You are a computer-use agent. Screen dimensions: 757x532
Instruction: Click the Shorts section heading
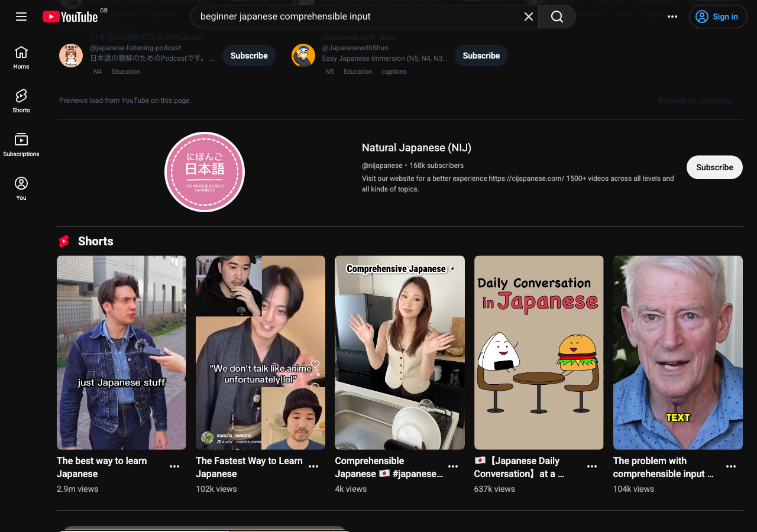(x=96, y=241)
